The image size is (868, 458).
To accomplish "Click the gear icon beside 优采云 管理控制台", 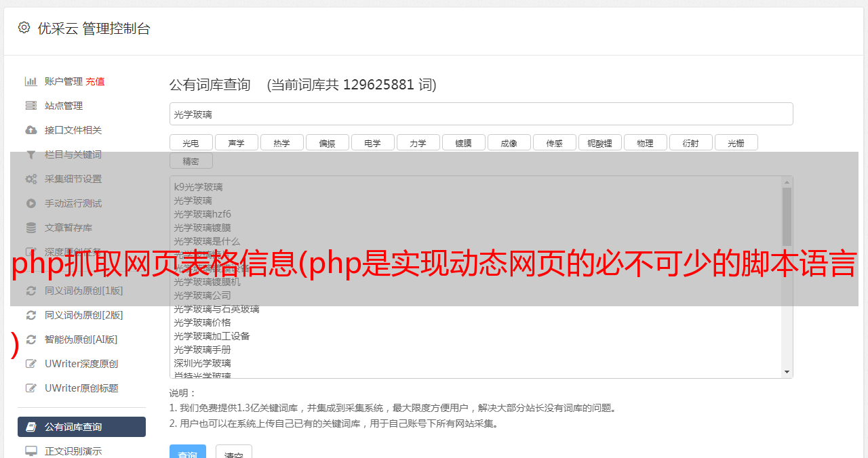I will 24,28.
